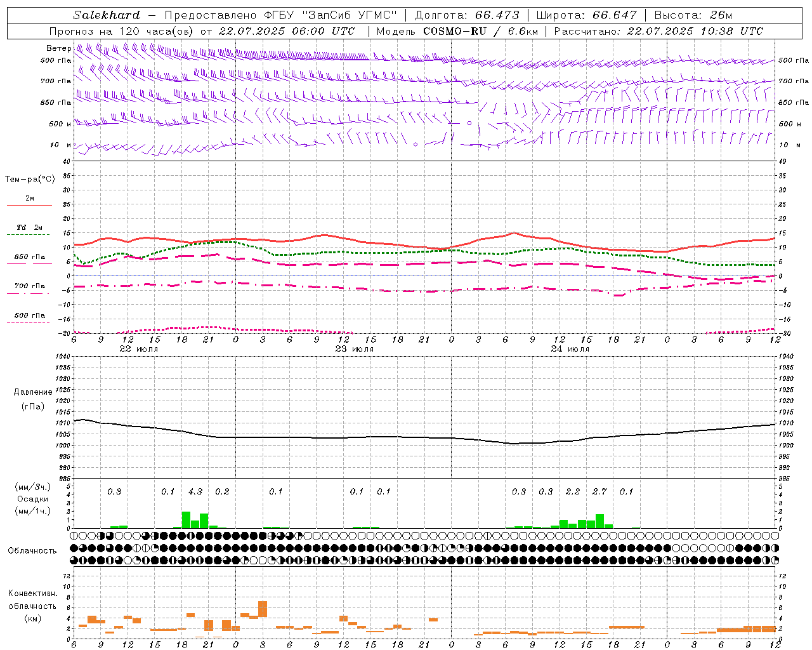
Task: Click the 4.3 precipitation total value
Action: pyautogui.click(x=195, y=491)
